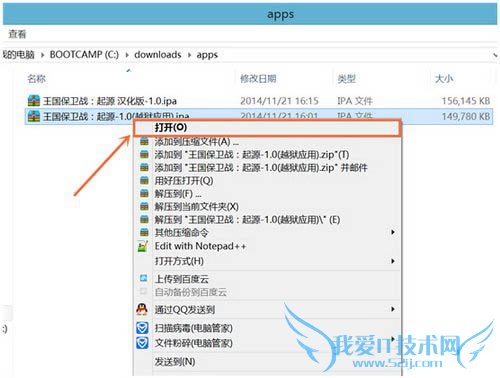The image size is (500, 378).
Task: Click downloads in address path
Action: pos(158,54)
